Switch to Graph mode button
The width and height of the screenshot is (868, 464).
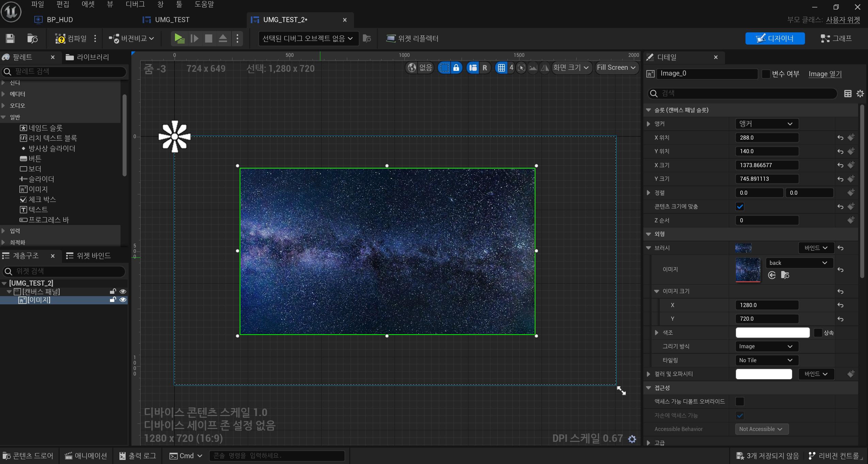[836, 38]
